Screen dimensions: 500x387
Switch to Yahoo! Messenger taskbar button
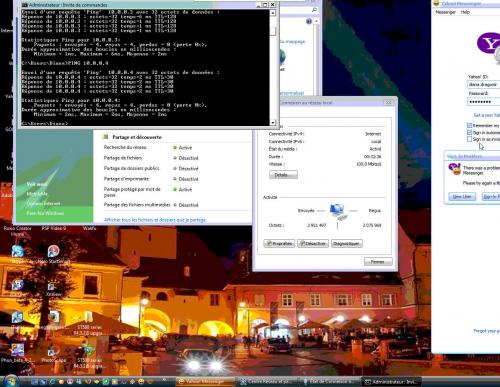click(204, 381)
